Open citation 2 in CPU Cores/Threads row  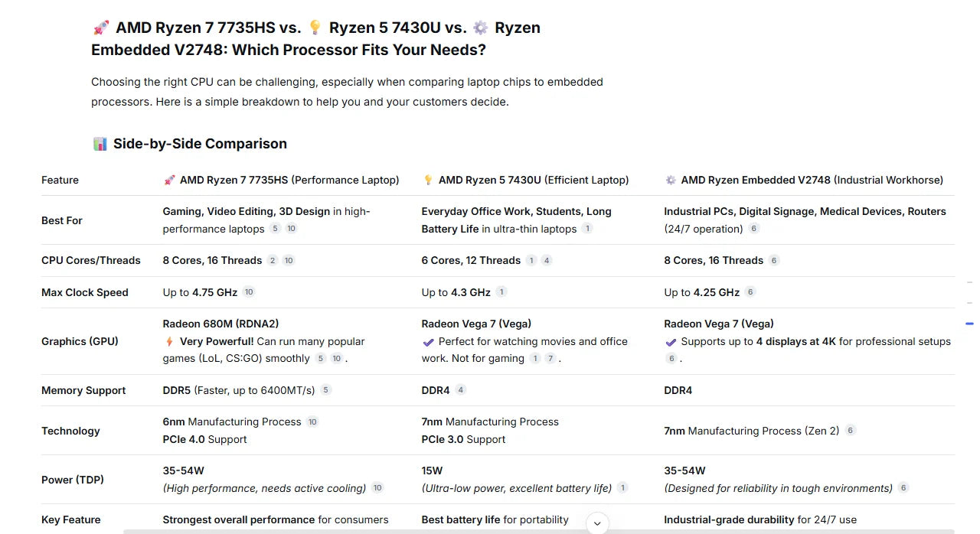[273, 260]
